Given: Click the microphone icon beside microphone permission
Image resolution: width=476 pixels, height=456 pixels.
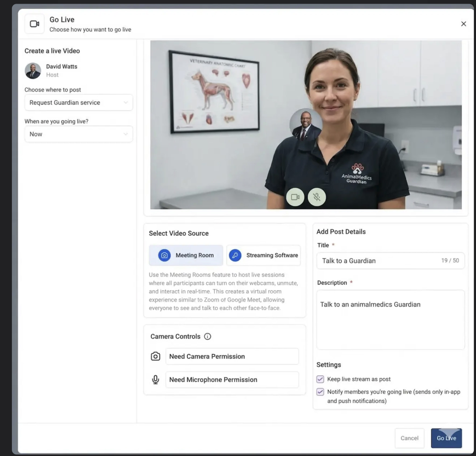Looking at the screenshot, I should pos(155,379).
